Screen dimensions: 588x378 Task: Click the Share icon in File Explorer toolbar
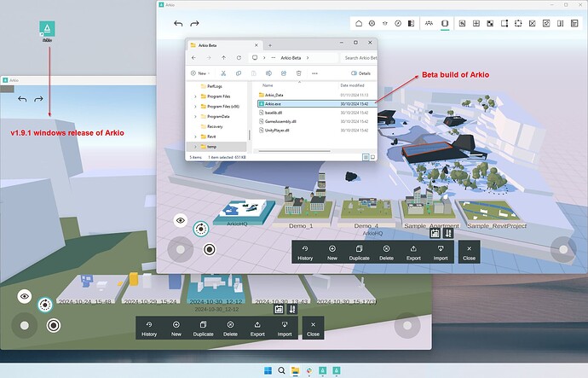(284, 73)
